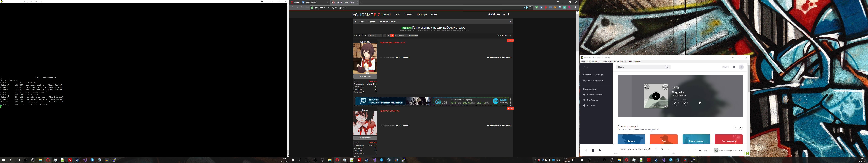Toggle shuffle in Deezer player bar
Viewport: 868px width, 163px height.
[695, 150]
